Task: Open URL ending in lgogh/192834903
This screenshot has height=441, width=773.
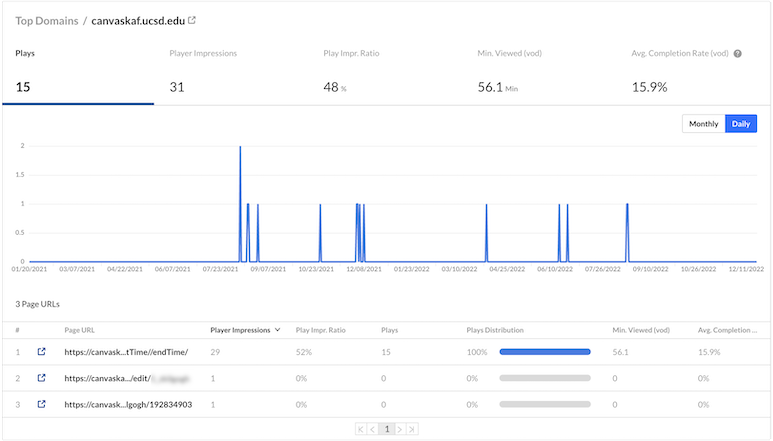Action: pyautogui.click(x=128, y=404)
